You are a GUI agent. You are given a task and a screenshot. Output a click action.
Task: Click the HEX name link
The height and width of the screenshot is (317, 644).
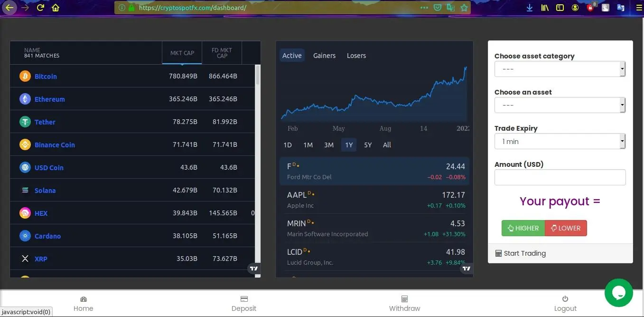click(41, 213)
